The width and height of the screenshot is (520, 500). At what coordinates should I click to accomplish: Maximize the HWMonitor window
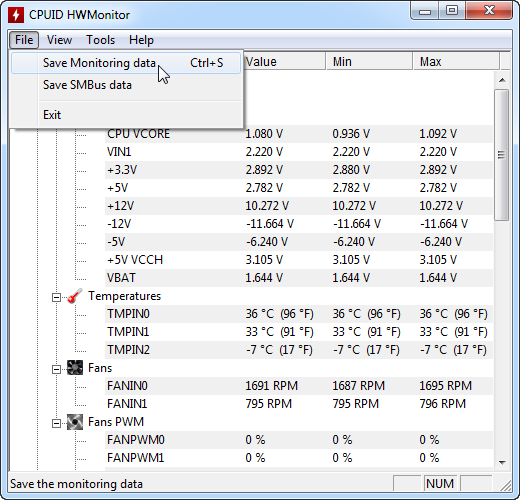[452, 11]
